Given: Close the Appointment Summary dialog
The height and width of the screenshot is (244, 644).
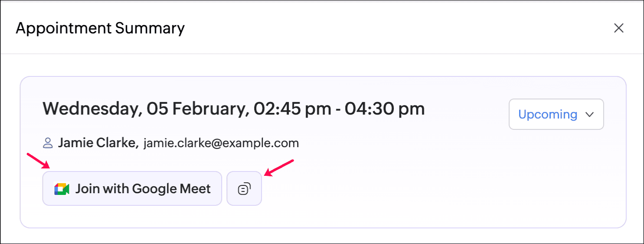Looking at the screenshot, I should pyautogui.click(x=618, y=28).
